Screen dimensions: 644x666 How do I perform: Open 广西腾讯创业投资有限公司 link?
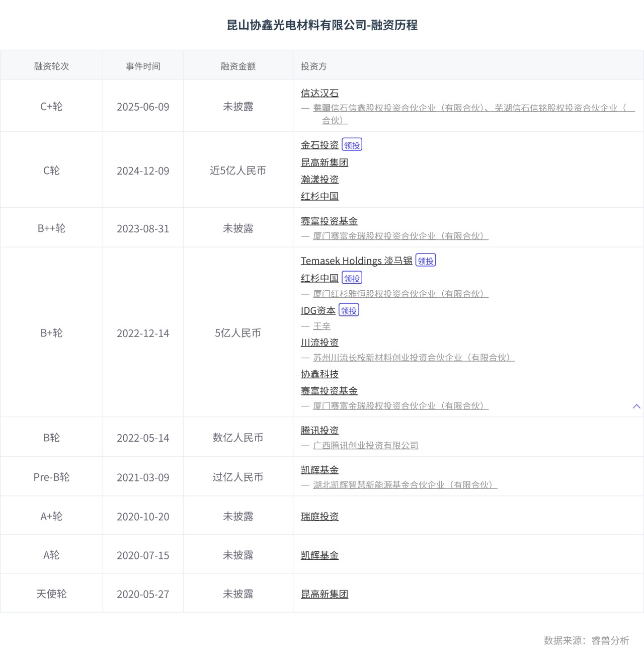click(x=366, y=446)
